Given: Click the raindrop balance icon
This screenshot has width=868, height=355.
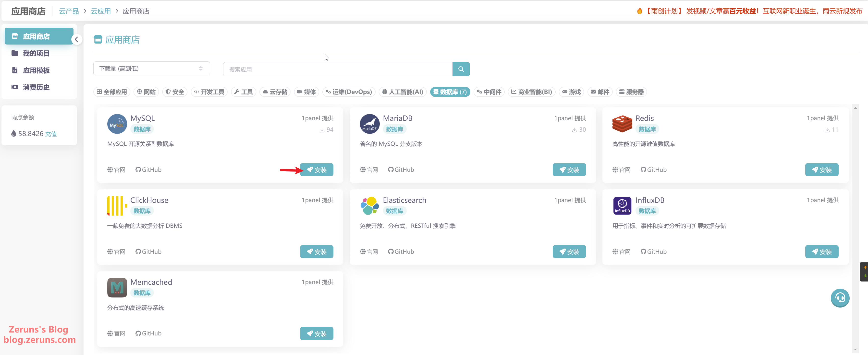Looking at the screenshot, I should 13,134.
